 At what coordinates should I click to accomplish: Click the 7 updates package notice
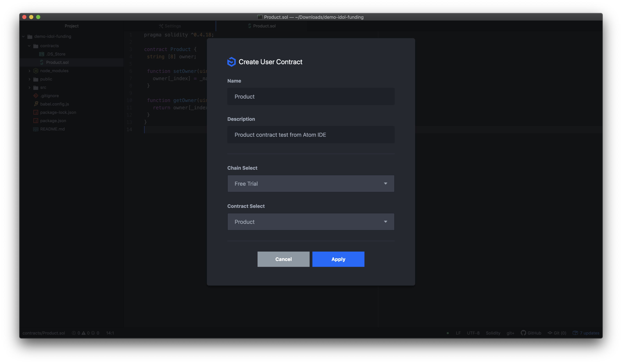pos(586,333)
